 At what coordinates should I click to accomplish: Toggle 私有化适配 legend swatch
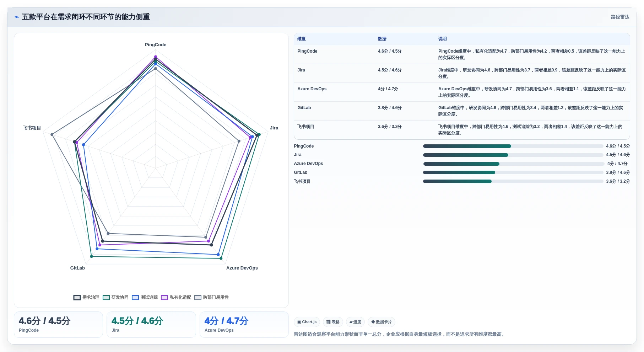164,298
